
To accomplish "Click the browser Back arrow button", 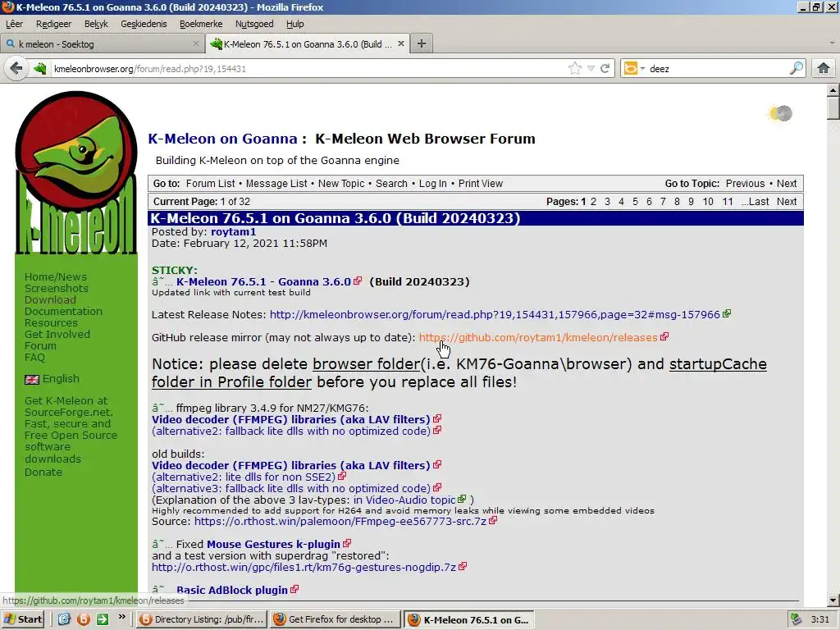I will point(16,69).
